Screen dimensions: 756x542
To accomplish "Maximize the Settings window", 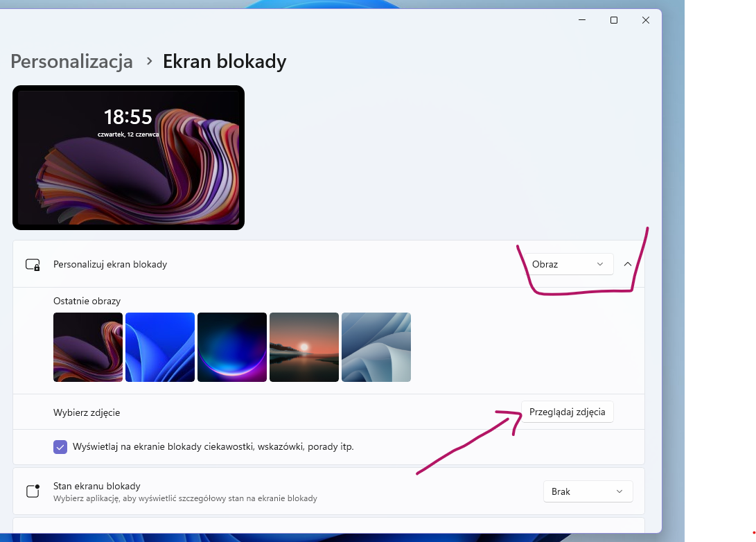I will tap(614, 20).
